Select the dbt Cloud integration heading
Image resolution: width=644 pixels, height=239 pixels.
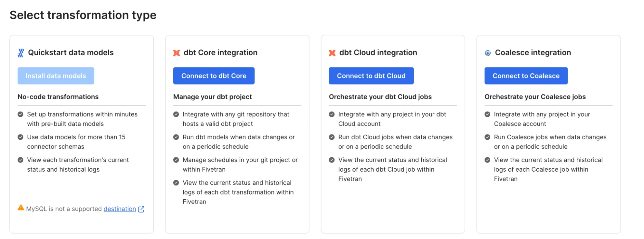pos(378,53)
